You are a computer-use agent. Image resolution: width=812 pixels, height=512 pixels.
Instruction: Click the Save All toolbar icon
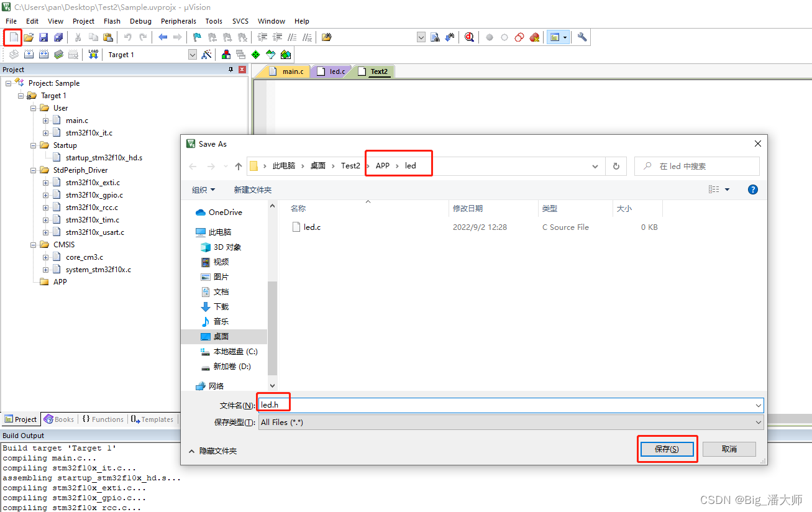pos(58,37)
